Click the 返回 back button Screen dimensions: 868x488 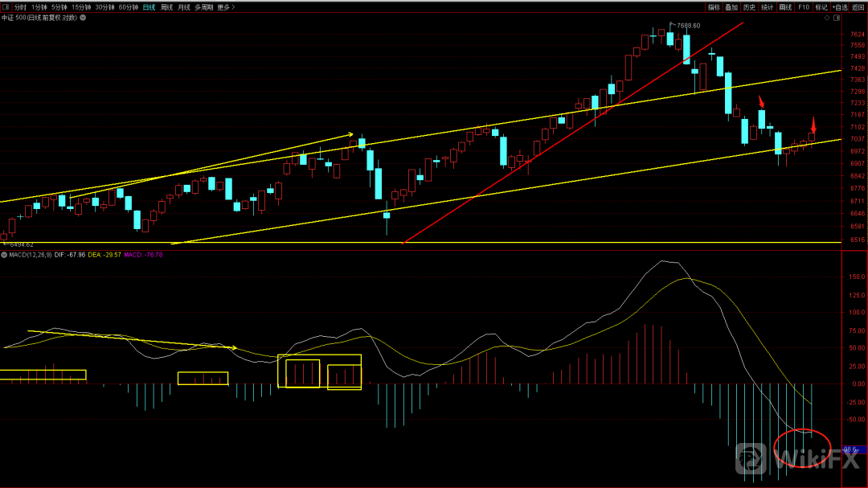click(x=858, y=7)
